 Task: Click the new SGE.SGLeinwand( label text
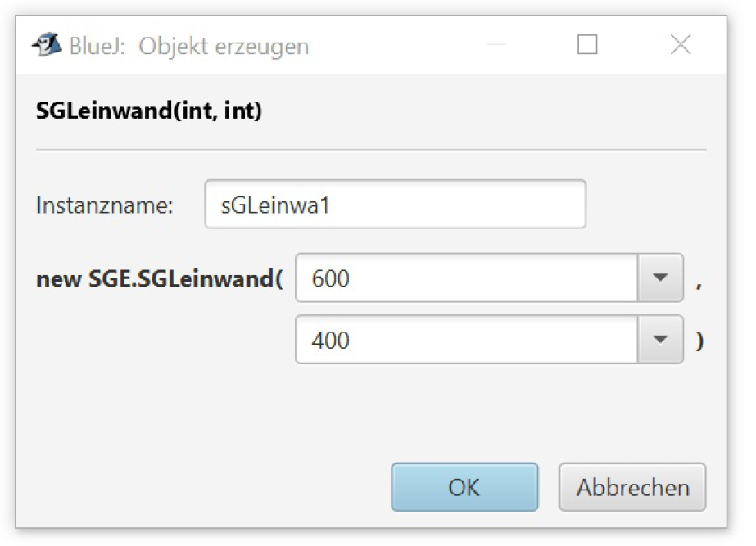point(160,278)
